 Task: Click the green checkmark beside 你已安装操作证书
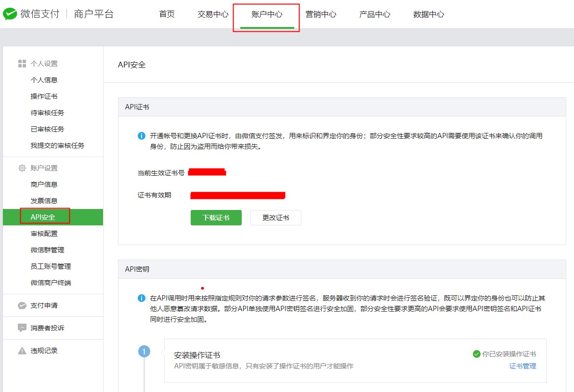pyautogui.click(x=477, y=354)
